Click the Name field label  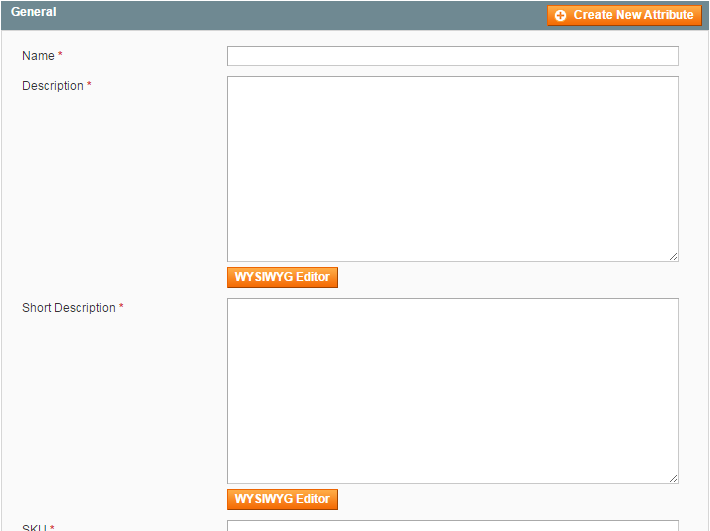tap(38, 56)
